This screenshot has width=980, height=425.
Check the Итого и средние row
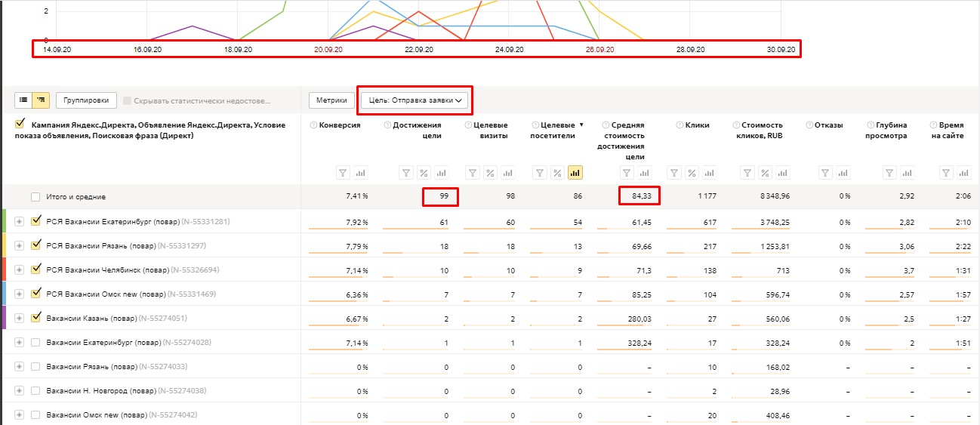(35, 197)
